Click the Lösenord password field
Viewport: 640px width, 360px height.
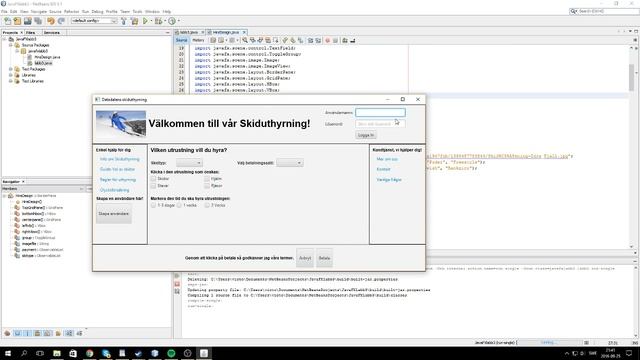(380, 124)
